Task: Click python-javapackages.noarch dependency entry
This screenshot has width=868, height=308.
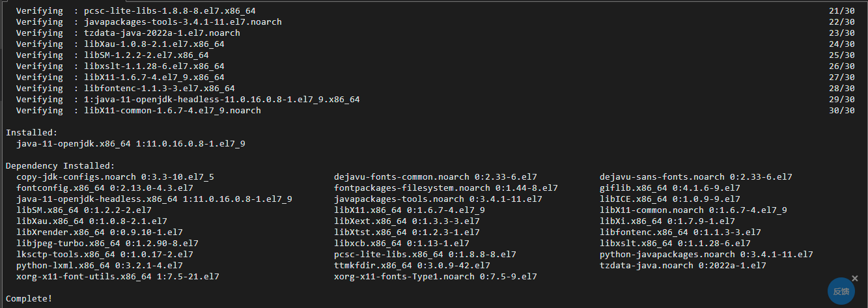Action: tap(707, 254)
